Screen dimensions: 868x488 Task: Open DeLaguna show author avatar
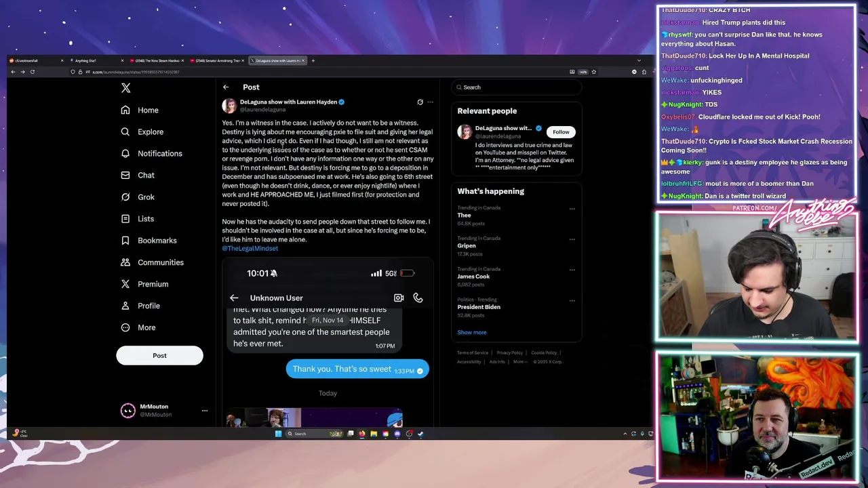click(229, 105)
